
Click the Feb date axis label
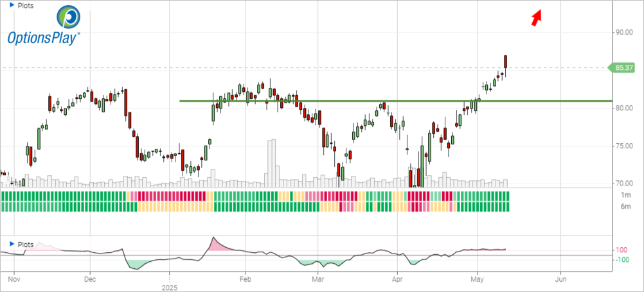click(x=246, y=279)
